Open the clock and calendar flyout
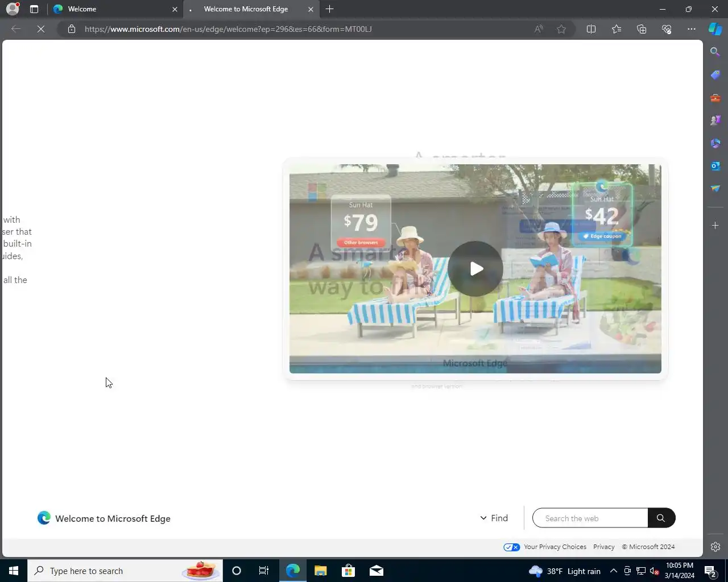The height and width of the screenshot is (582, 728). tap(680, 571)
